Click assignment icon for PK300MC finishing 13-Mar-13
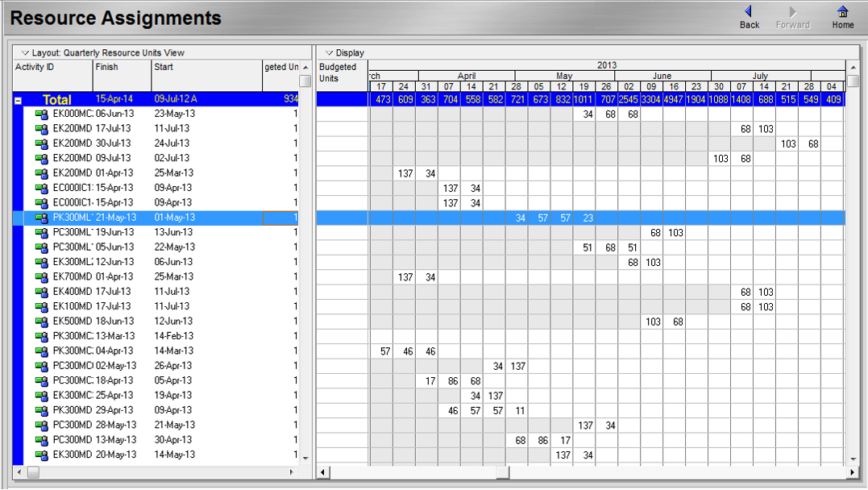This screenshot has width=868, height=490. (42, 336)
